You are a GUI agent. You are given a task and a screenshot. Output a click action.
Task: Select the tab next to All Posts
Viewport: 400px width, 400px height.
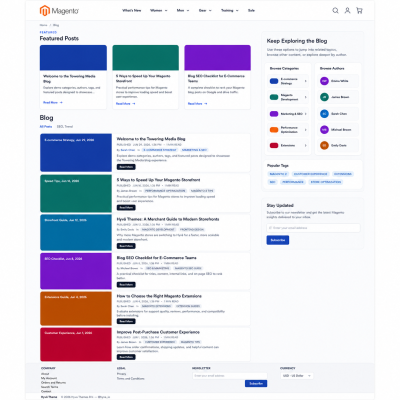click(65, 127)
